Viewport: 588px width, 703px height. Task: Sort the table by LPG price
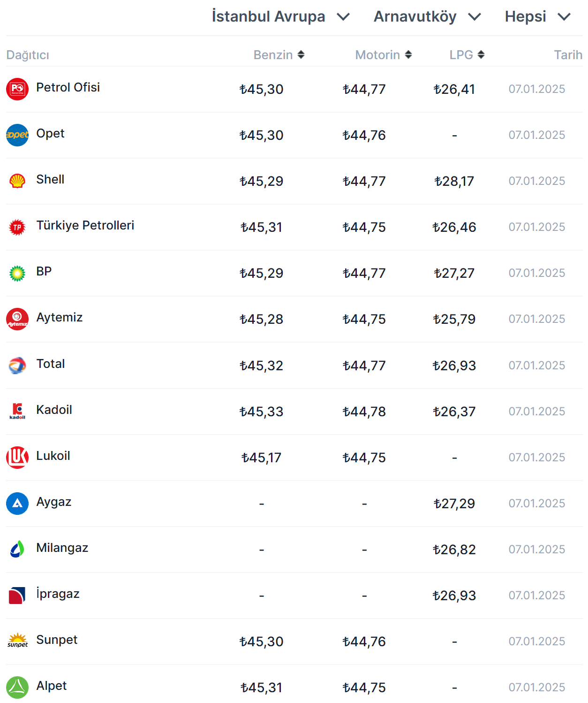pyautogui.click(x=467, y=55)
